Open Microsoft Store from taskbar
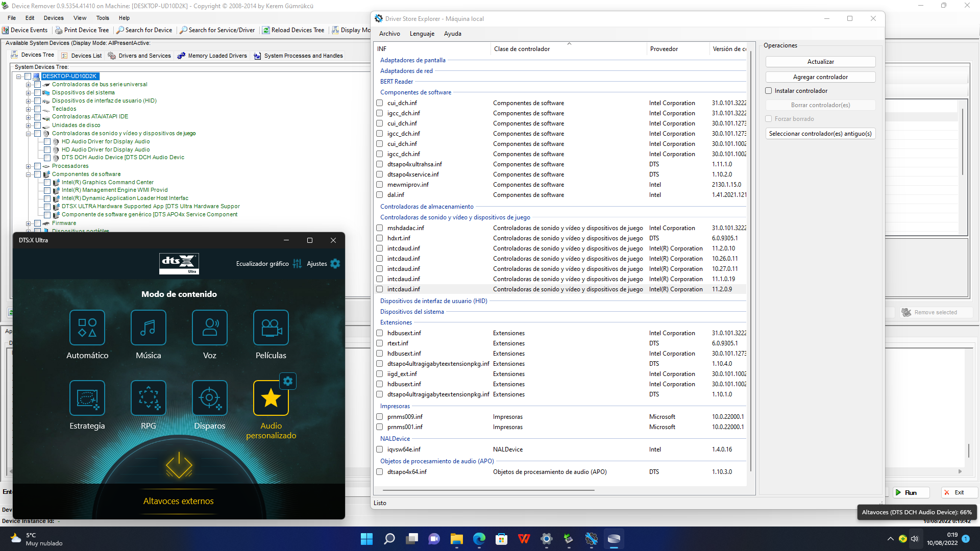Viewport: 980px width, 551px height. (502, 539)
